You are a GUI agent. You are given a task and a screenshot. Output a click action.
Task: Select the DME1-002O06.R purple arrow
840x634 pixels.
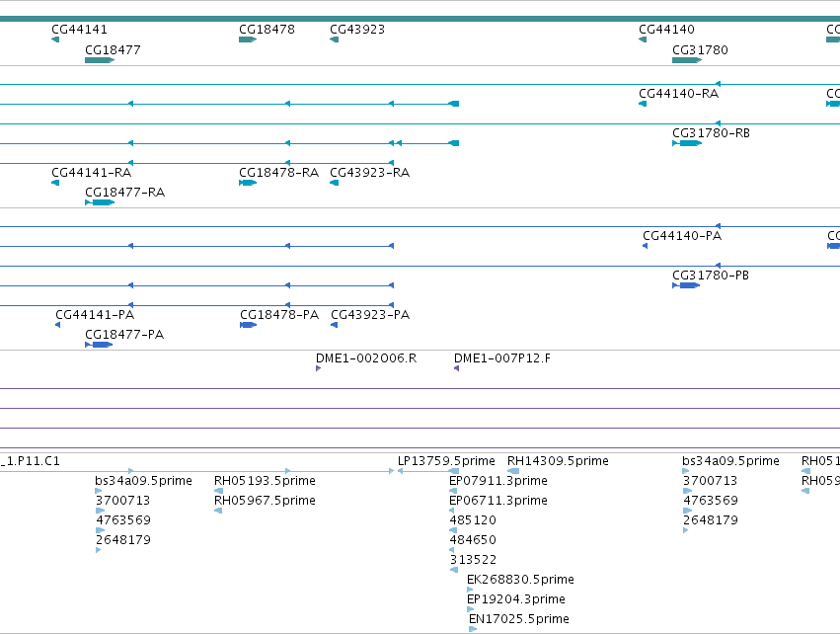[318, 368]
